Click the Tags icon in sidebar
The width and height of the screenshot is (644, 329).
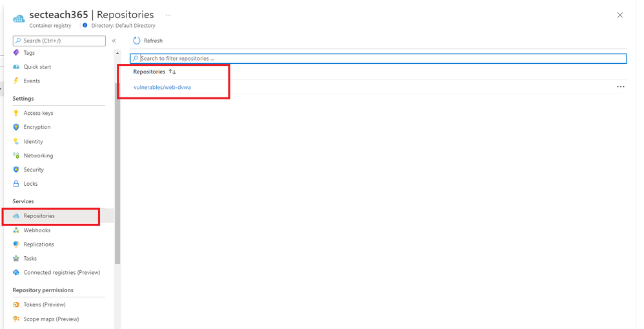[16, 52]
